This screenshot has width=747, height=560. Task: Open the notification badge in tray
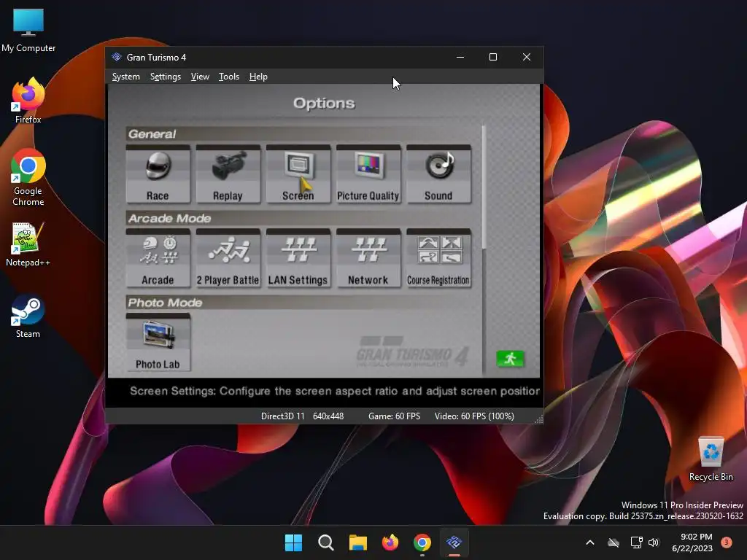[x=727, y=542]
